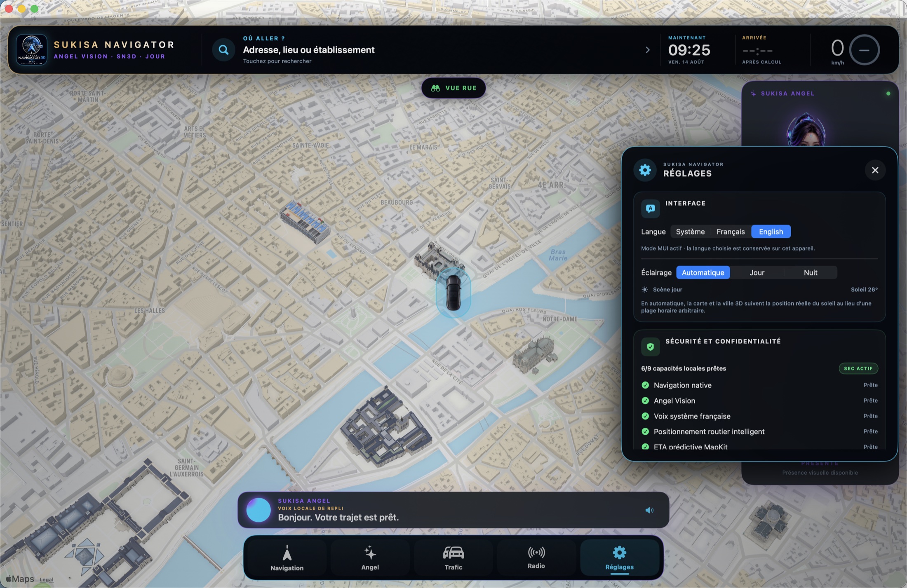Set lighting to Automatique
The width and height of the screenshot is (907, 588).
pyautogui.click(x=703, y=272)
